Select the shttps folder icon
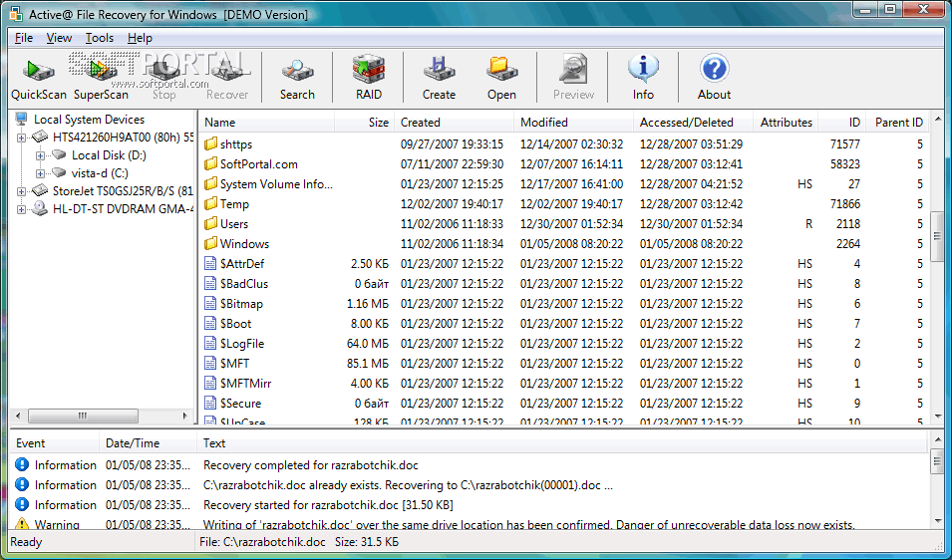952x560 pixels. click(210, 143)
